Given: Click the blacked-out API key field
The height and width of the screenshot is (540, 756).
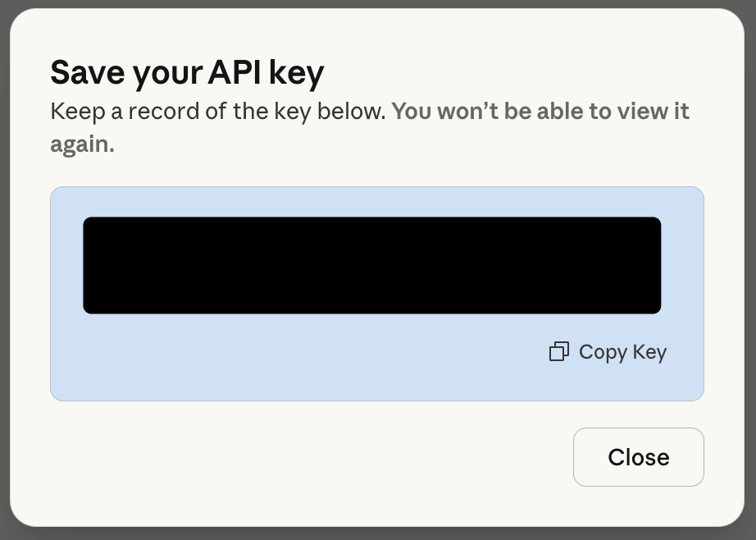Looking at the screenshot, I should click(x=371, y=265).
